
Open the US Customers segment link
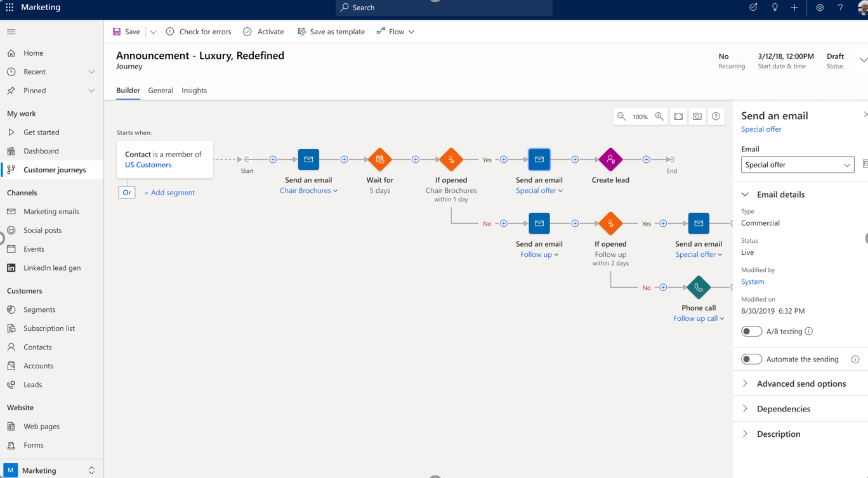(148, 165)
